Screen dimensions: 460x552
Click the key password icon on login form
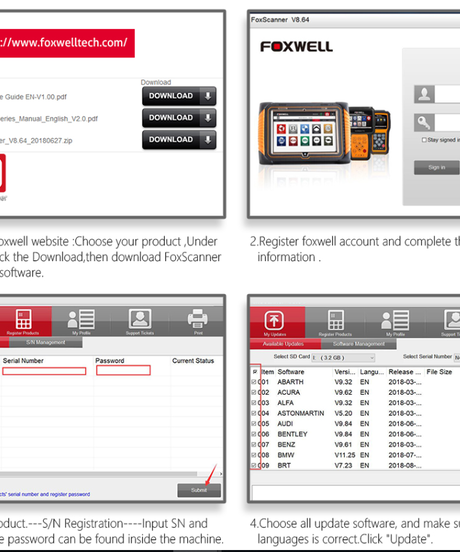point(424,123)
